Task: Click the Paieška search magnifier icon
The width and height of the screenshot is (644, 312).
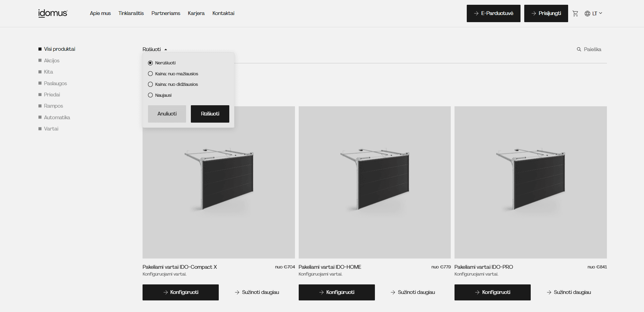Action: click(579, 49)
